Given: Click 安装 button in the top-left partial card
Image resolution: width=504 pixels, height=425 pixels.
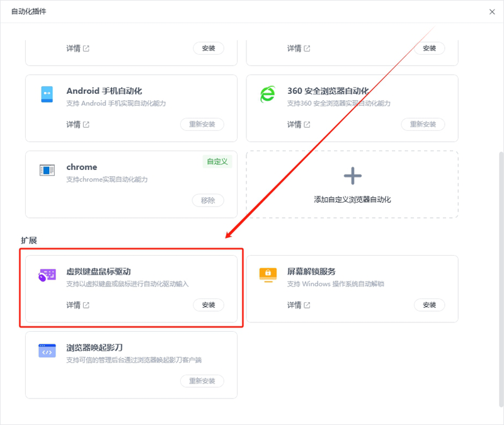Looking at the screenshot, I should 209,48.
